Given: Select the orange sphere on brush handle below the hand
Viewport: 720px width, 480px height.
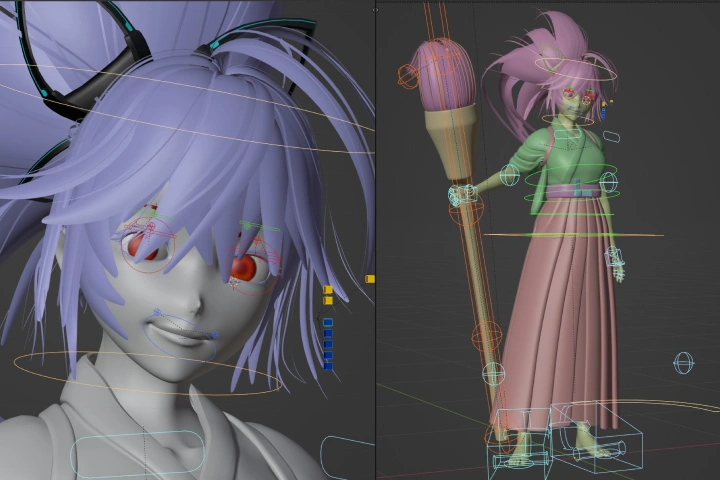Looking at the screenshot, I should pyautogui.click(x=466, y=209).
